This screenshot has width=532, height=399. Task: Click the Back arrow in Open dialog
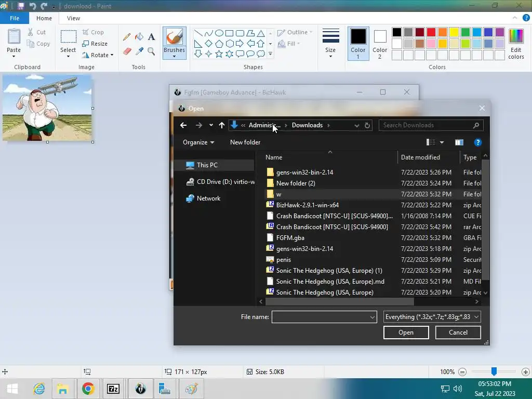183,125
